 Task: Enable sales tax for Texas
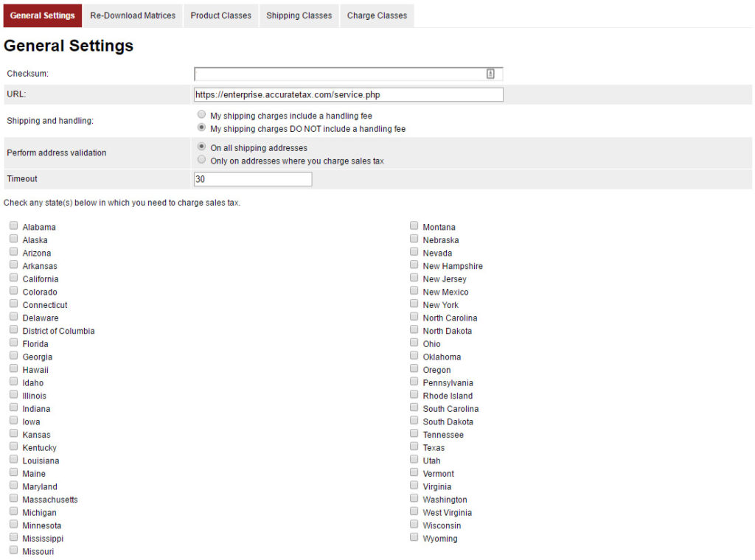coord(414,446)
